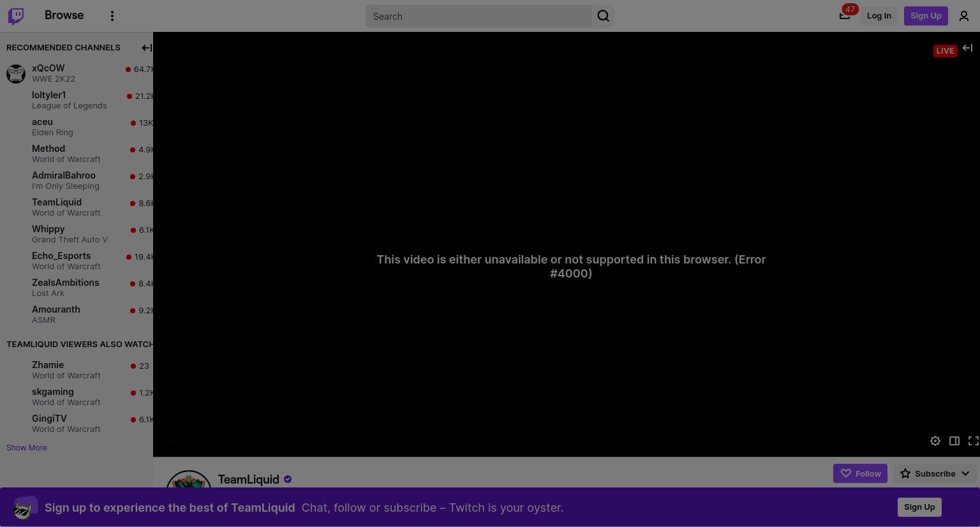
Task: Open the Twitch home logo
Action: 16,16
